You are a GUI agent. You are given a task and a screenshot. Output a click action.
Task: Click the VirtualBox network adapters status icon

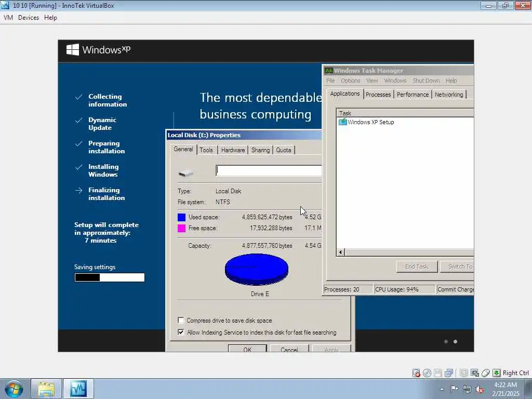pyautogui.click(x=449, y=373)
